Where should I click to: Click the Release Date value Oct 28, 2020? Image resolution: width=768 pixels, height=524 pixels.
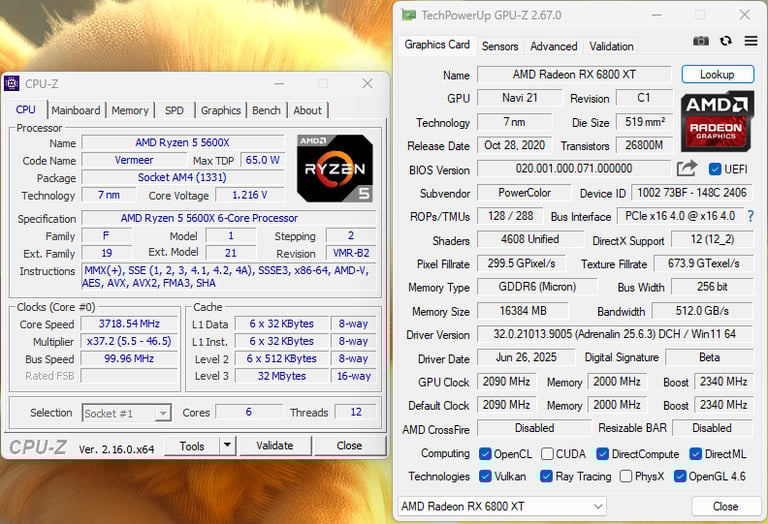tap(514, 145)
